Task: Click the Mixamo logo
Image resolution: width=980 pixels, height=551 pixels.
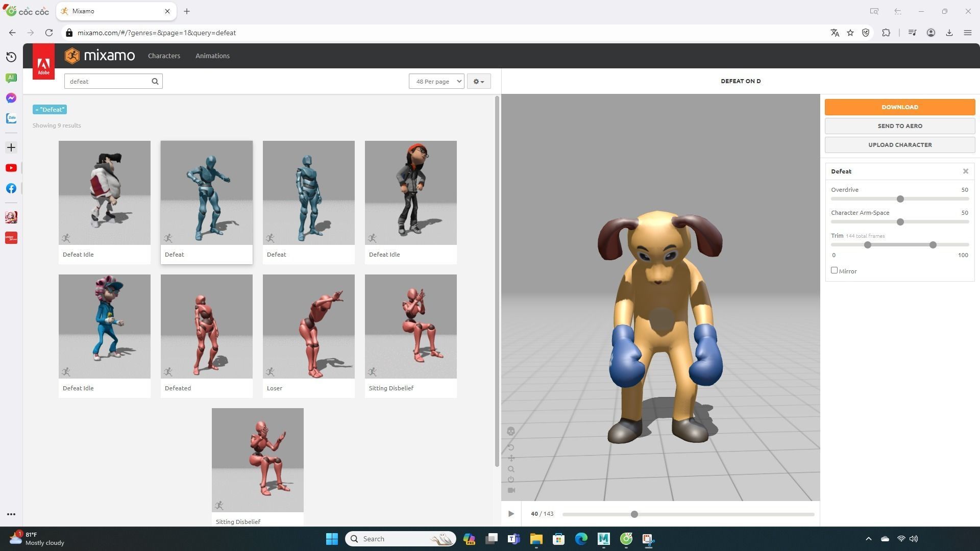Action: [x=100, y=56]
